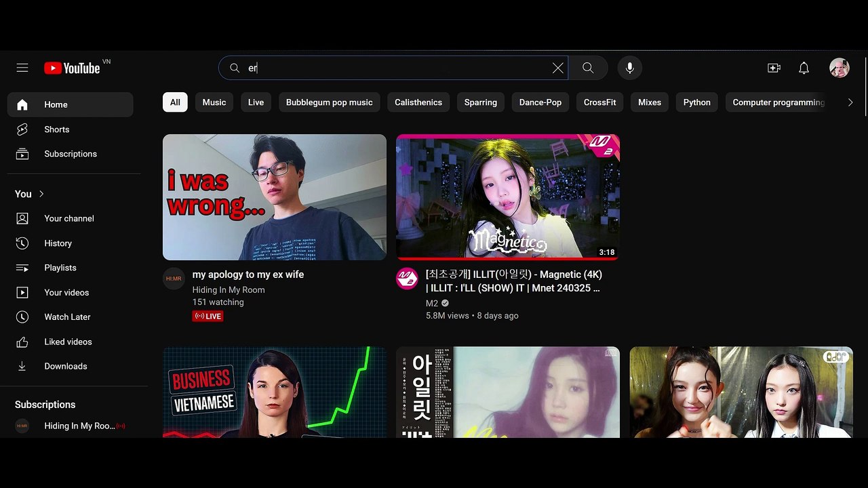868x488 pixels.
Task: Select the Music filter chip
Action: [x=214, y=102]
